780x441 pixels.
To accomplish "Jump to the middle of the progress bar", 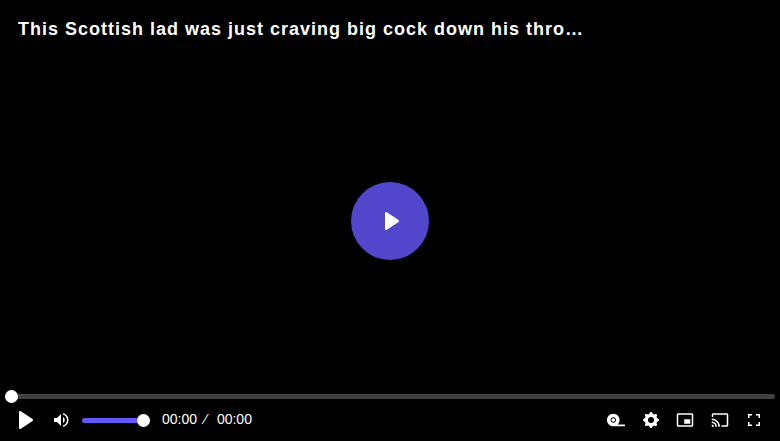I will (x=390, y=396).
